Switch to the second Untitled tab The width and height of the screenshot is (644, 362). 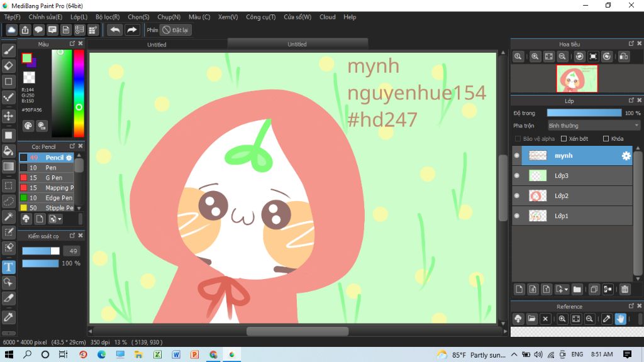[x=297, y=44]
